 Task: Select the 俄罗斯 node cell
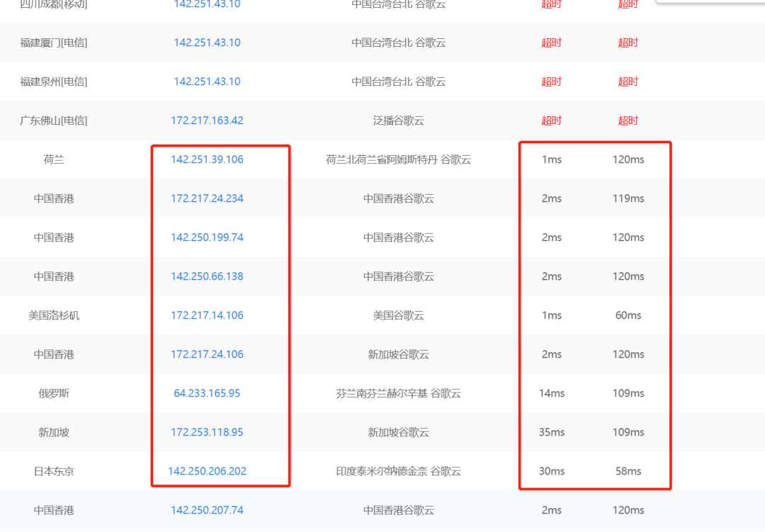(x=54, y=393)
